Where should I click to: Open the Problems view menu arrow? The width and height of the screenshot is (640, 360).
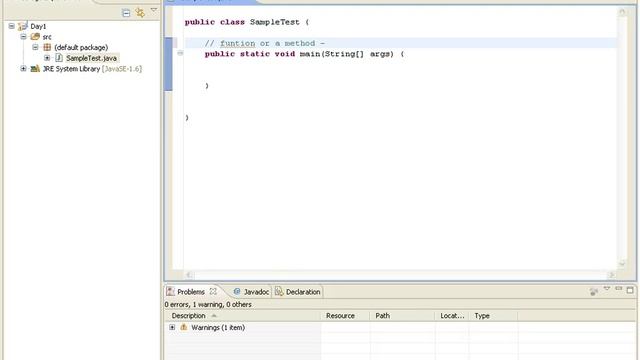click(x=607, y=289)
